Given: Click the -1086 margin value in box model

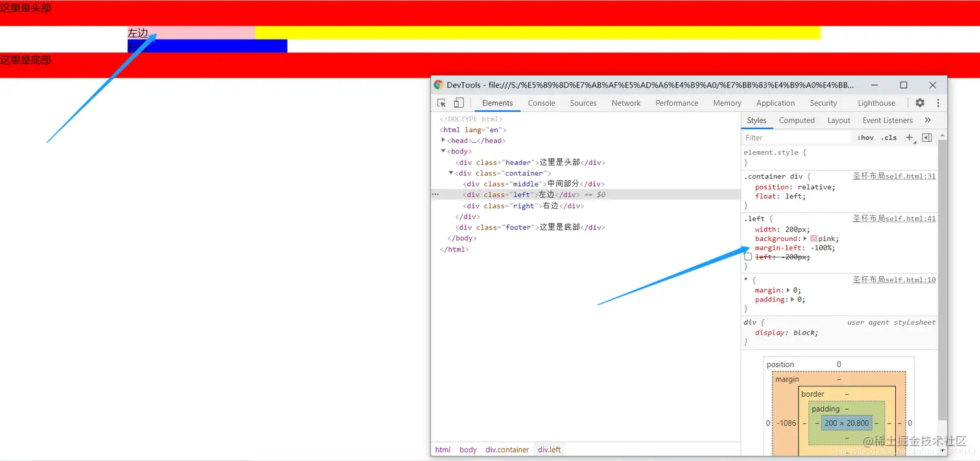Looking at the screenshot, I should (x=786, y=423).
